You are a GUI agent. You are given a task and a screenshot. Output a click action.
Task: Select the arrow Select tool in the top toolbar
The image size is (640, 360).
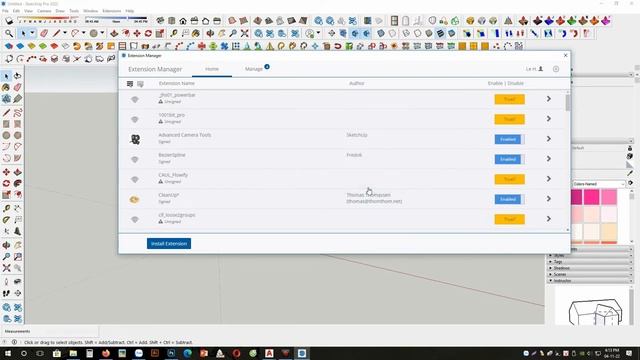pos(23,33)
